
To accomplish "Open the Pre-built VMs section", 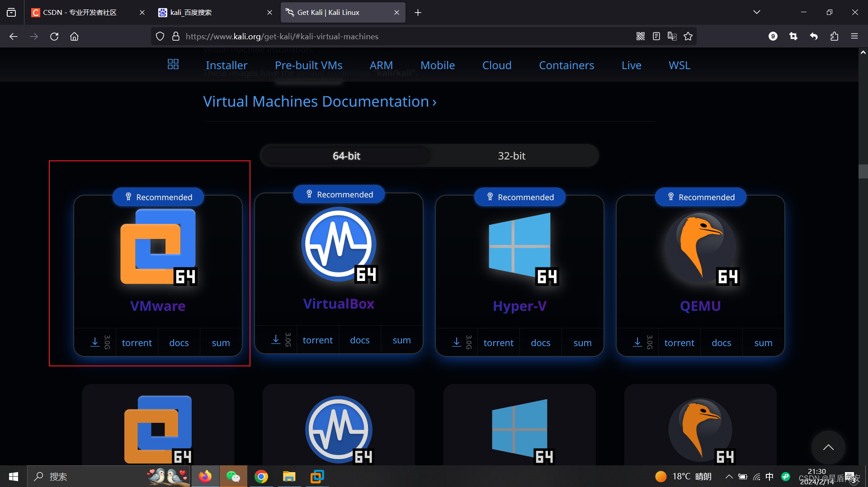I will 309,65.
